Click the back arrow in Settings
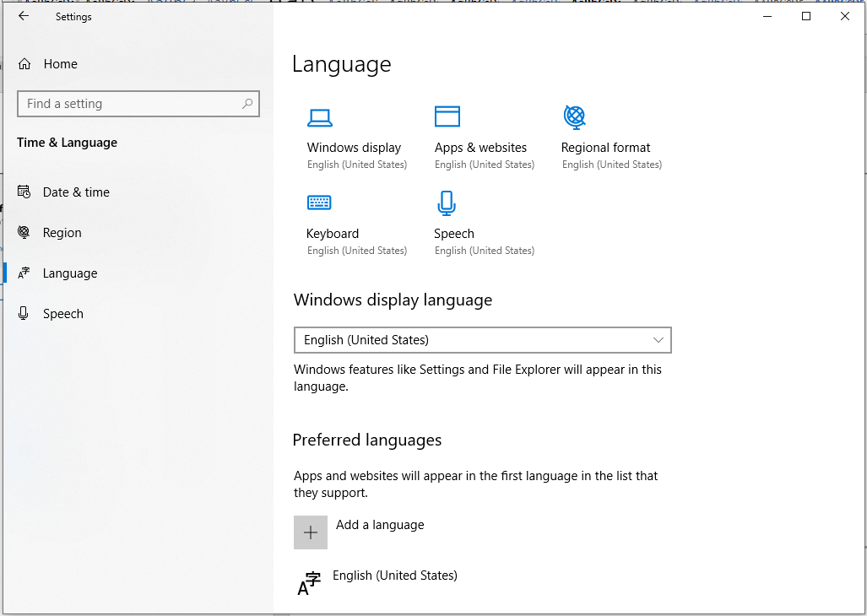Image resolution: width=867 pixels, height=616 pixels. [24, 16]
